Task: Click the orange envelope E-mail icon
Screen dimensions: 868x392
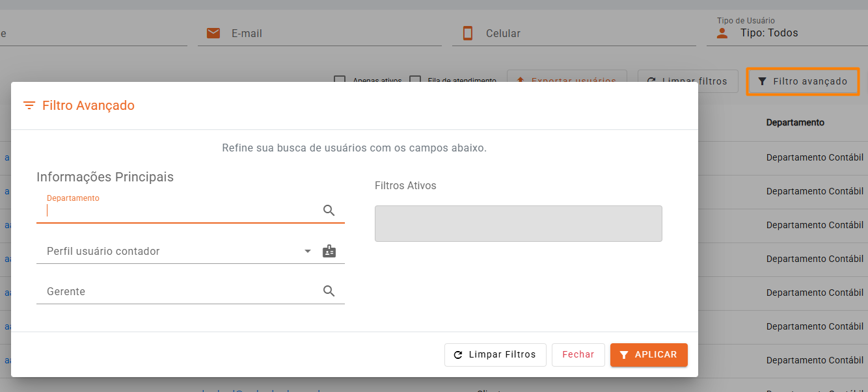Action: pos(213,33)
